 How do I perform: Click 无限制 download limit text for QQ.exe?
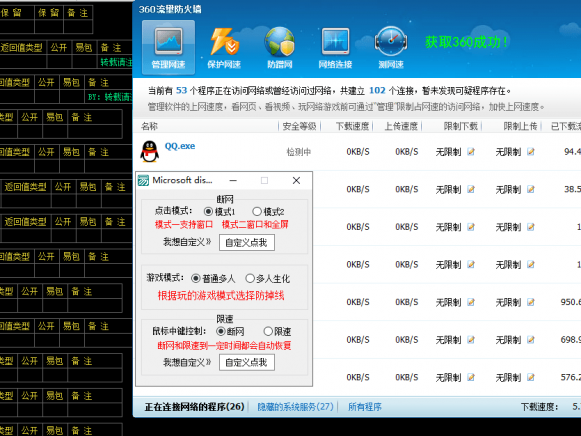click(x=448, y=152)
